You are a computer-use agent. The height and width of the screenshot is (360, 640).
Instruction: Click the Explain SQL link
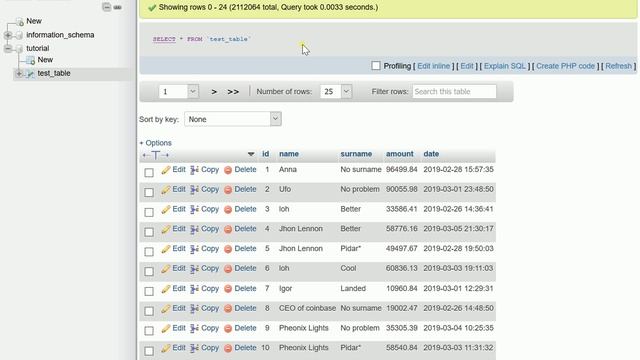[505, 66]
